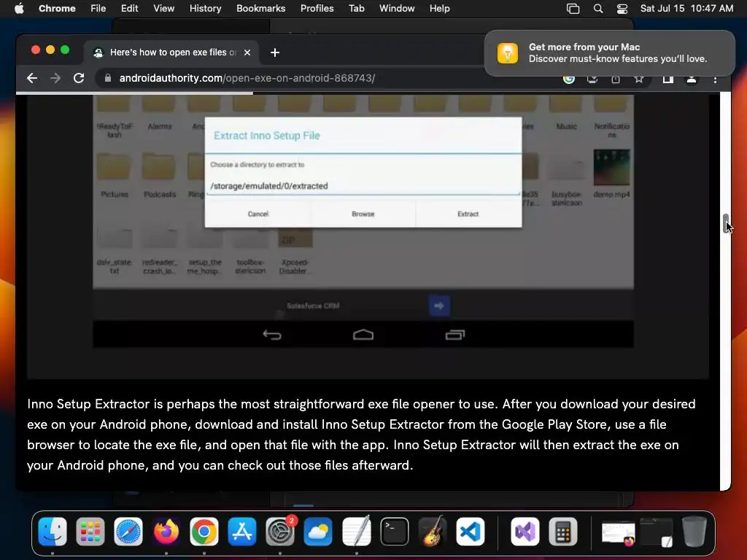Launch Firefox from the Dock
747x560 pixels.
(x=166, y=532)
